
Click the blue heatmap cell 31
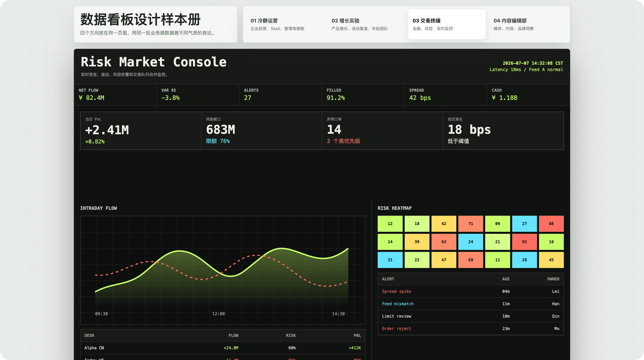(390, 260)
